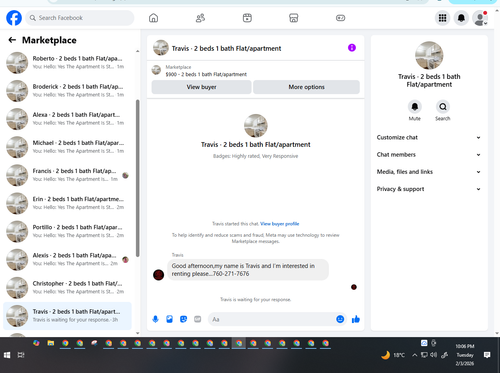
Task: Click the Facebook logo
Action: click(x=14, y=18)
